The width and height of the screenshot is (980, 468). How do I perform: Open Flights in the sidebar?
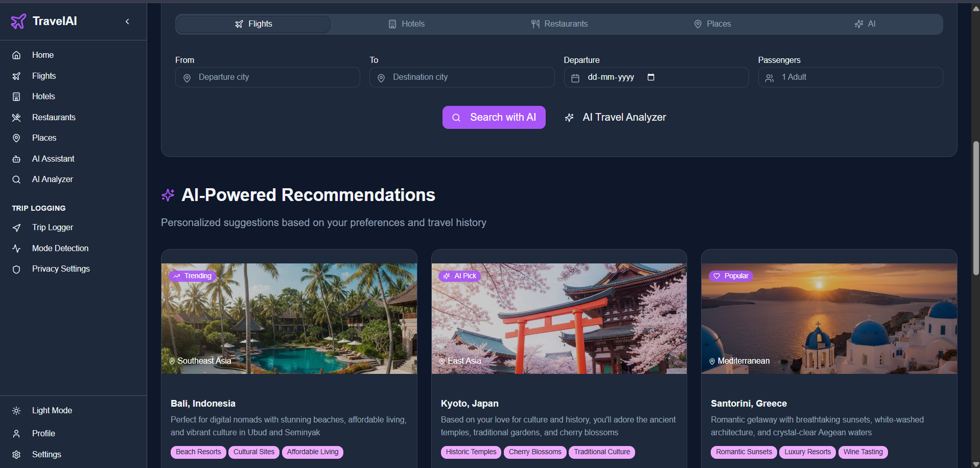coord(73,76)
